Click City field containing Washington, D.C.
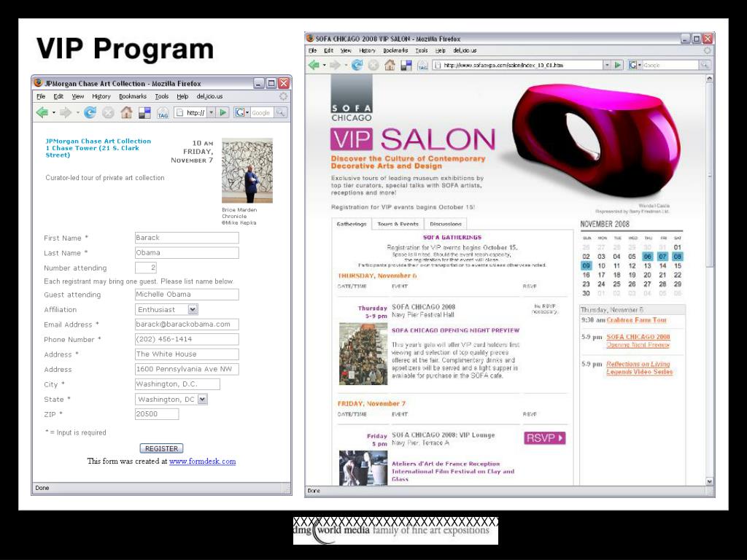Viewport: 747px width, 560px height. tap(177, 384)
